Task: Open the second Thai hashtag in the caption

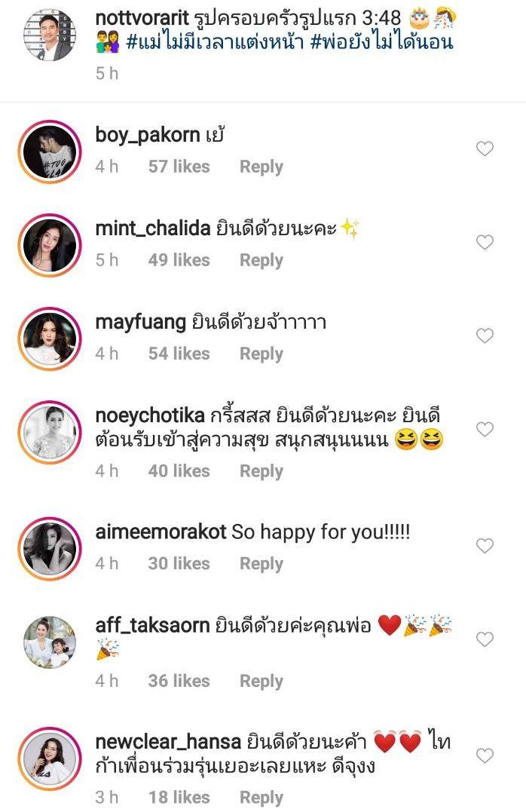Action: tap(382, 42)
